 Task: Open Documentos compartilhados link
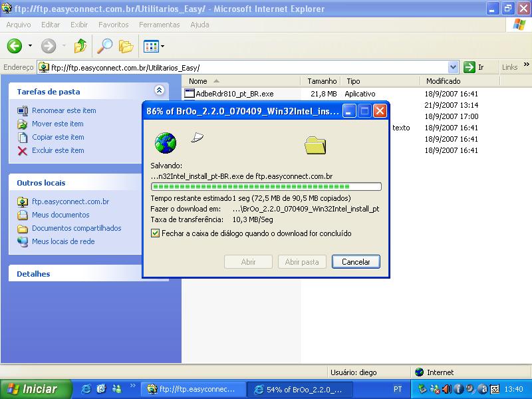pos(76,228)
